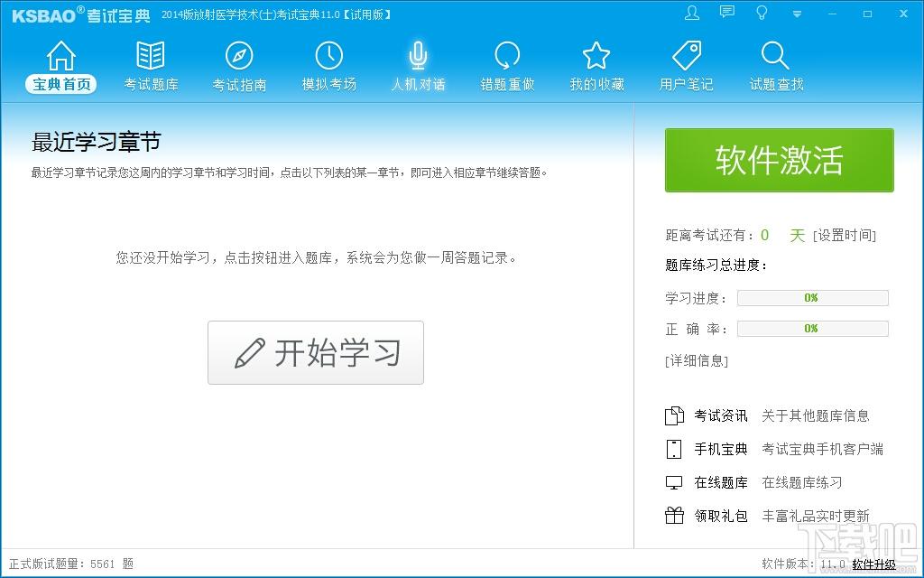Open 领取礼包 link text
The image size is (924, 578).
(721, 516)
